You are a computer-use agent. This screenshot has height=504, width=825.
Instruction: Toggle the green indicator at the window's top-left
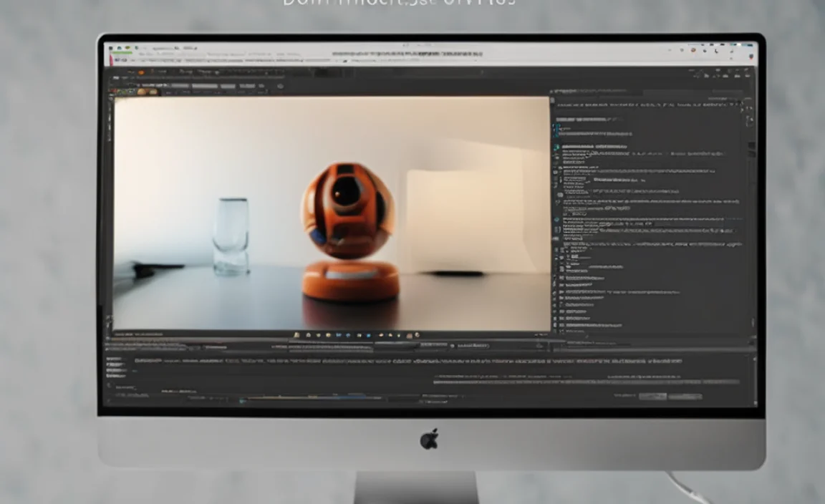128,49
